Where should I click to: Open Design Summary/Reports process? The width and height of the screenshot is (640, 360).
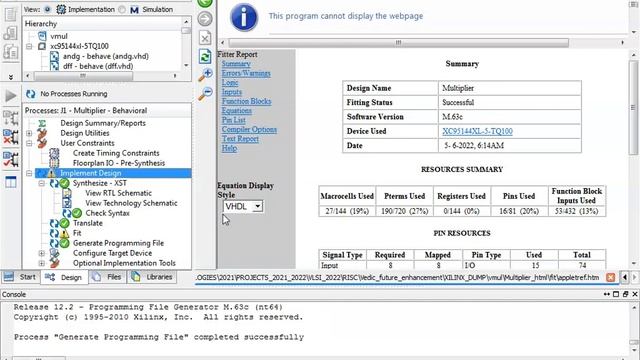pyautogui.click(x=103, y=123)
